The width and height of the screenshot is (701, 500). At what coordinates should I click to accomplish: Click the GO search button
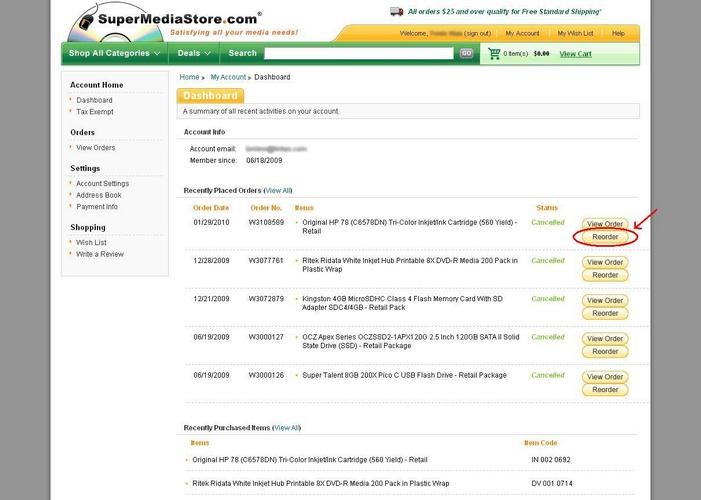466,53
